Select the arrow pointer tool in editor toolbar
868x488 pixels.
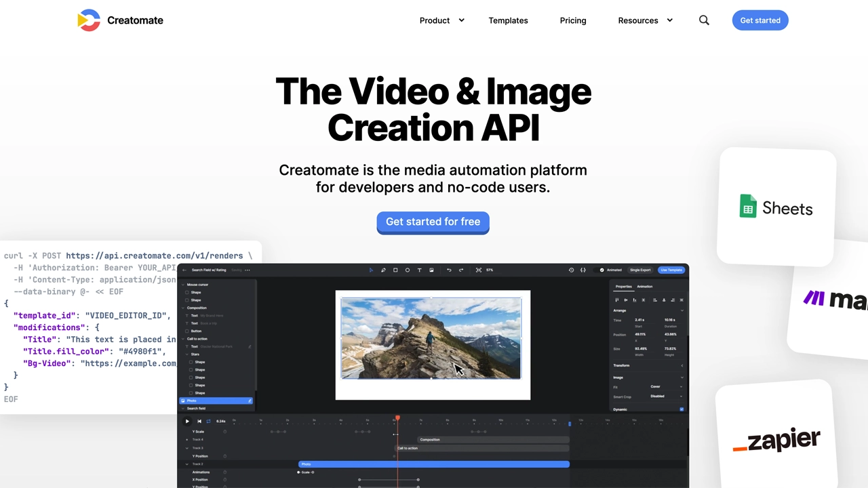(371, 270)
